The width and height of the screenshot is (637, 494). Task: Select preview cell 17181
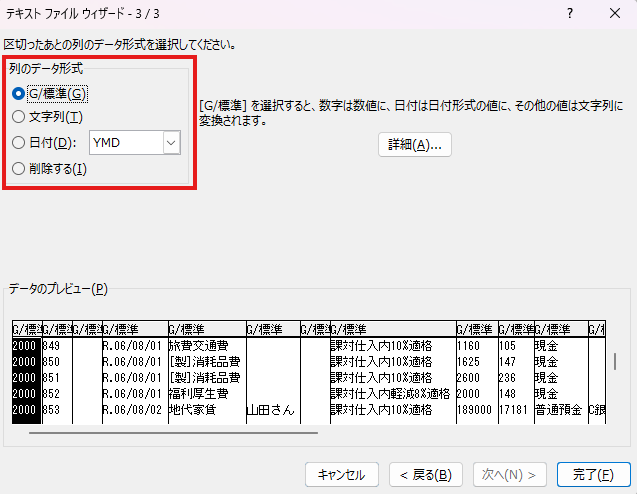(514, 410)
